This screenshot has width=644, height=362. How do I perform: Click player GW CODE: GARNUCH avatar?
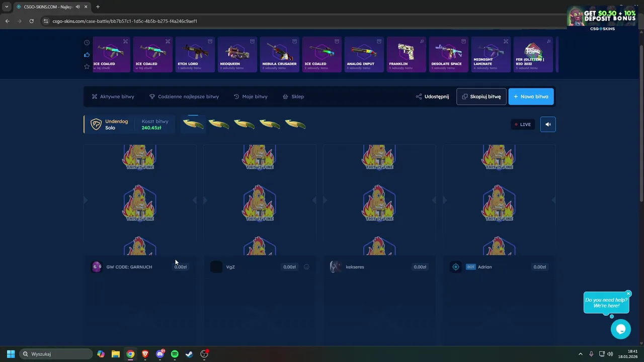tap(97, 267)
